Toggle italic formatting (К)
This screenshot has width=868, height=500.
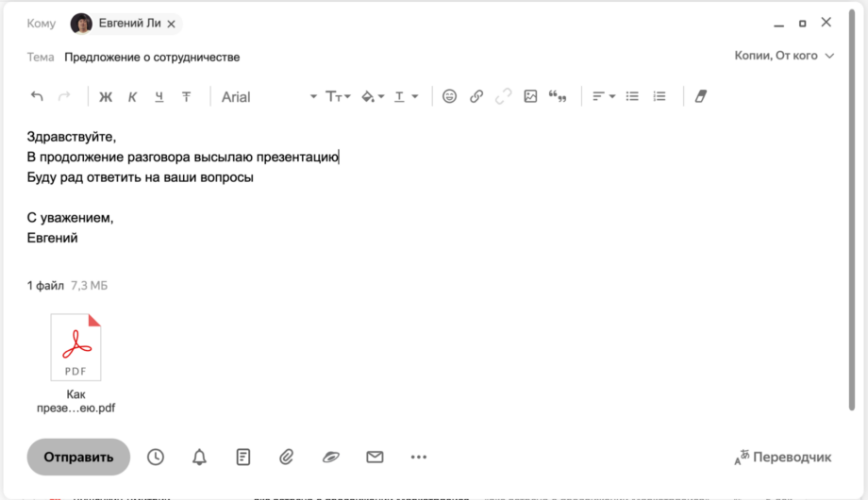132,96
